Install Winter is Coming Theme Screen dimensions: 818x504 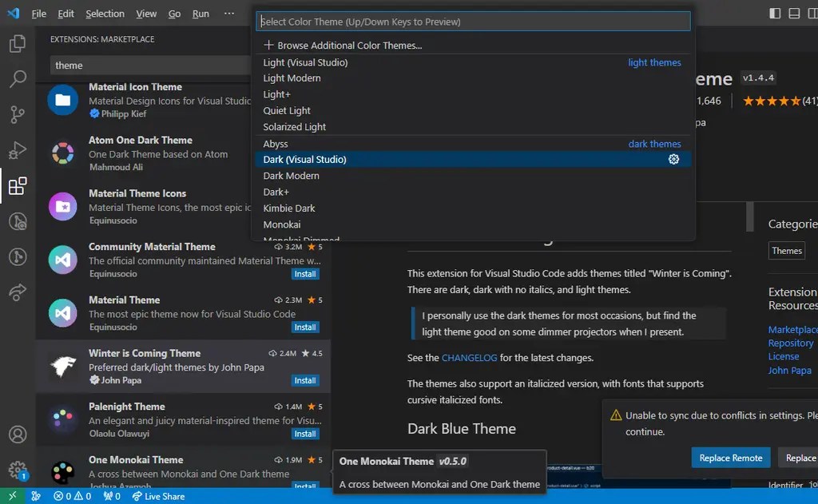(305, 380)
